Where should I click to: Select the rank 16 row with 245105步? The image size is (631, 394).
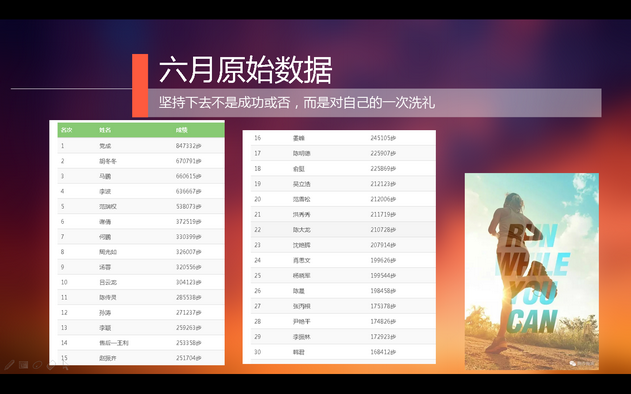(343, 138)
